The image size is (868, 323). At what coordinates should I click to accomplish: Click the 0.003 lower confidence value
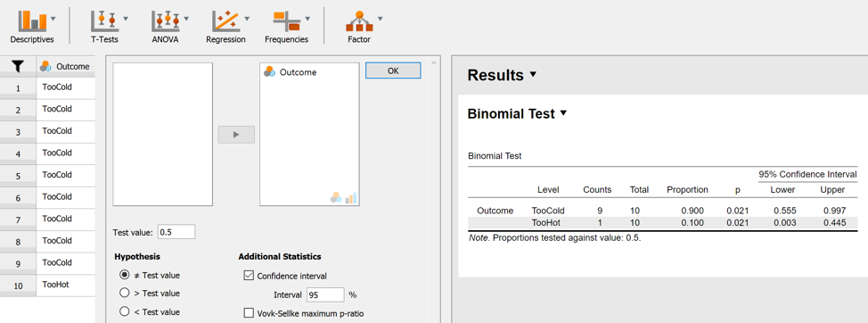tap(784, 223)
